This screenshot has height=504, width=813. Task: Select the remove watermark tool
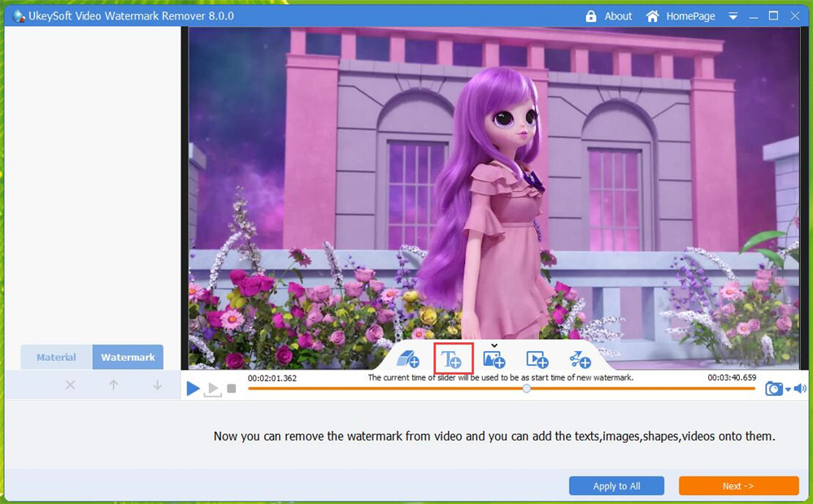[408, 358]
